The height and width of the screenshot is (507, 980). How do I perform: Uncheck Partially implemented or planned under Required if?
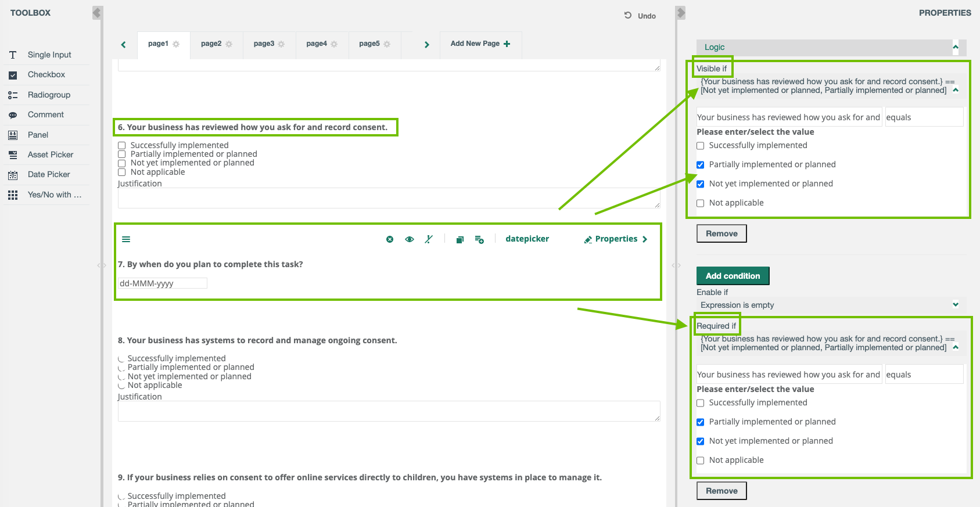click(x=701, y=422)
